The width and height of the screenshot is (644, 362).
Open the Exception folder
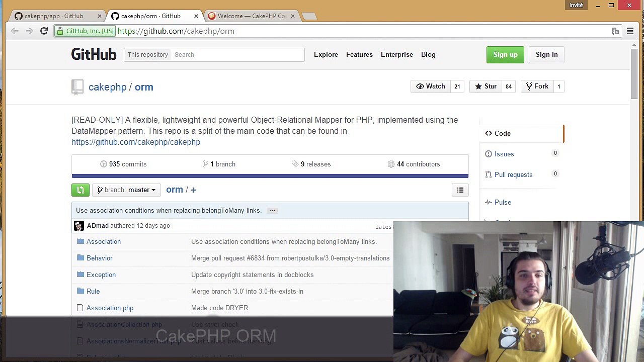click(x=101, y=275)
